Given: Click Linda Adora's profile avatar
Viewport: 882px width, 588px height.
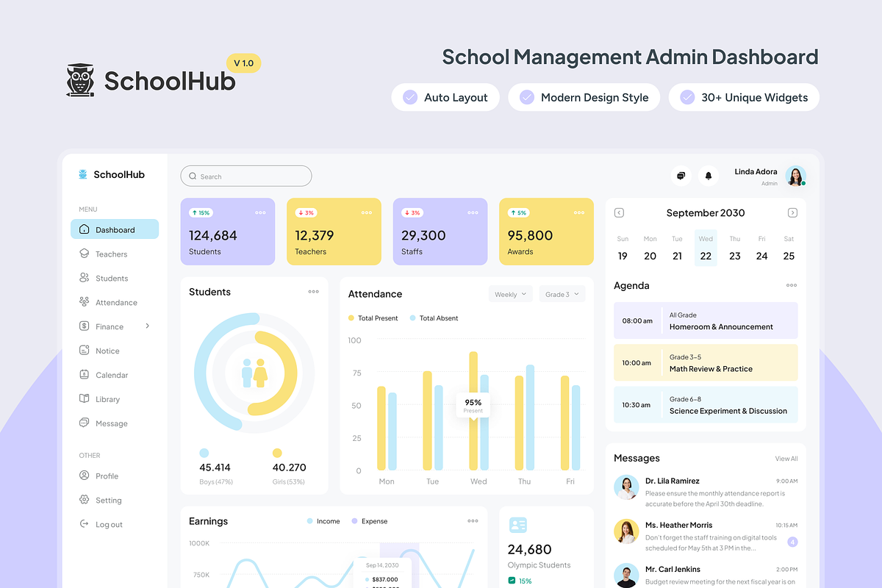Looking at the screenshot, I should pyautogui.click(x=796, y=176).
